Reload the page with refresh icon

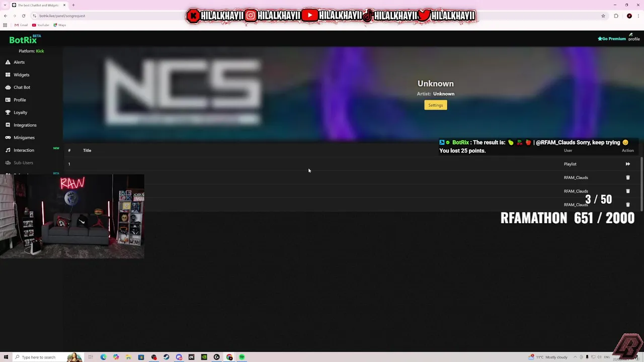(x=23, y=16)
